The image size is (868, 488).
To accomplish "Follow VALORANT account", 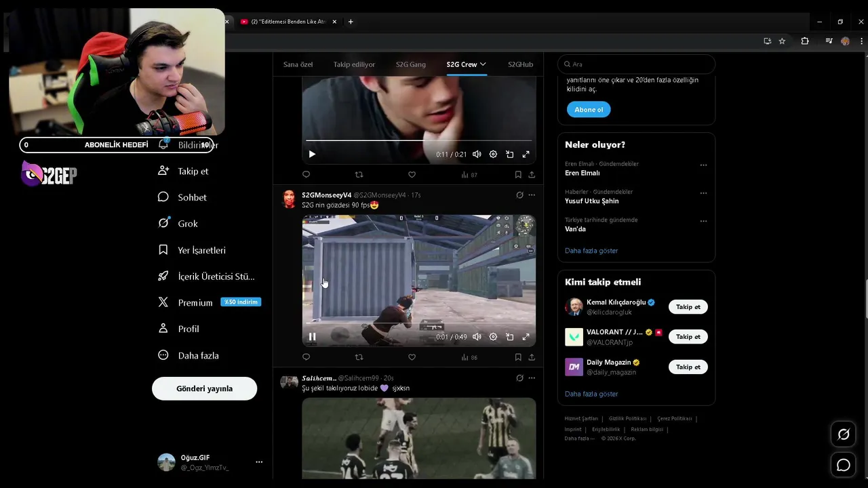I will tap(688, 337).
